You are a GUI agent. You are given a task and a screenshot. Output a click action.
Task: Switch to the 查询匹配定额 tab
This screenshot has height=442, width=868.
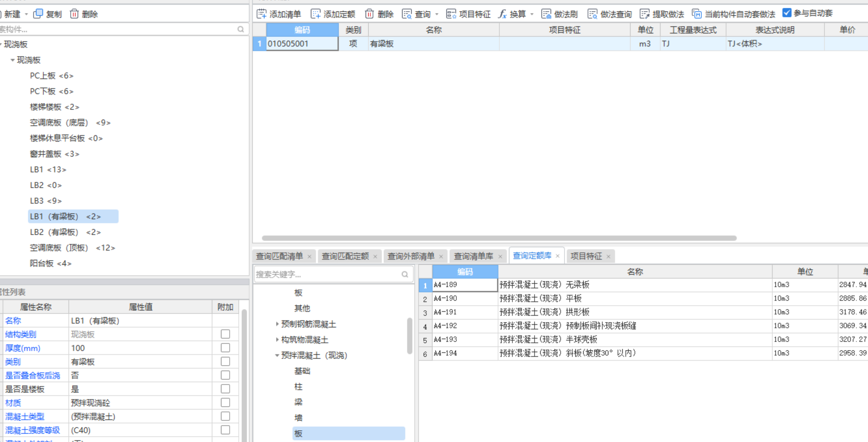click(345, 256)
